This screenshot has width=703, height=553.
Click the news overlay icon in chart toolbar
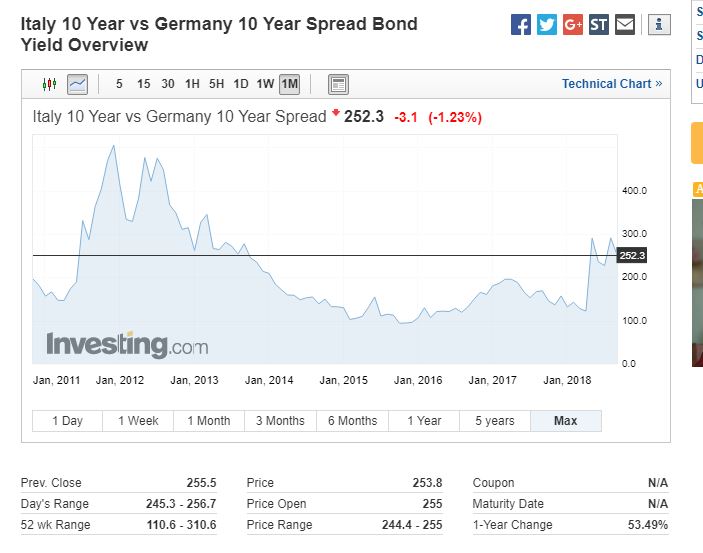[338, 84]
